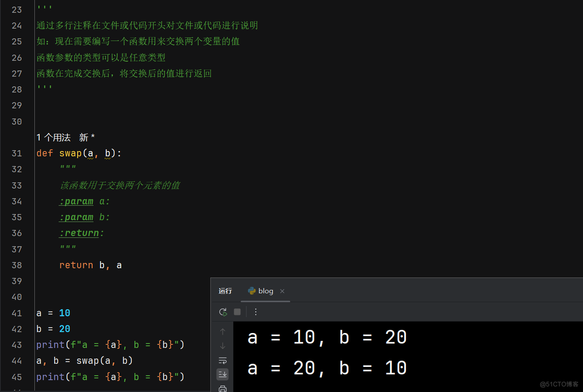
Task: Click the down arrow in the console sidebar
Action: pyautogui.click(x=223, y=346)
